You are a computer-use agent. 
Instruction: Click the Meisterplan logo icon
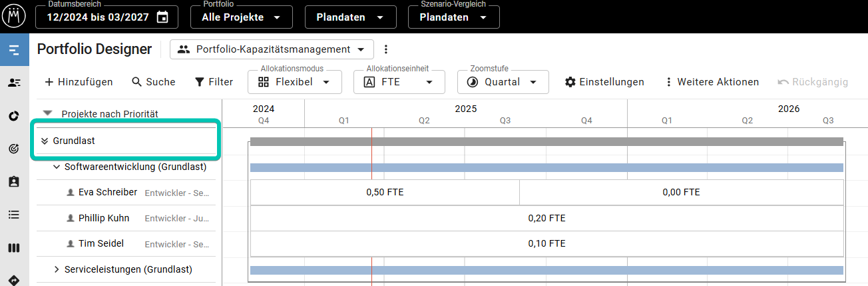point(15,15)
